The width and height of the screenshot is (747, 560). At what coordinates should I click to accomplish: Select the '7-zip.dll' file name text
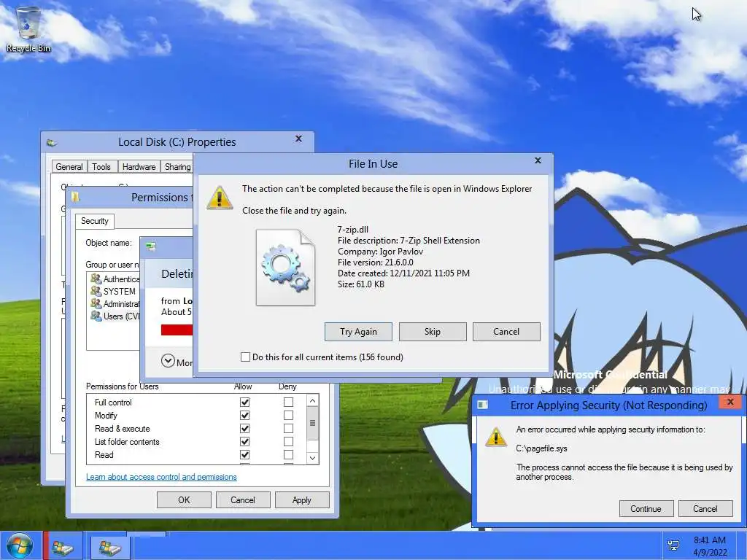[353, 230]
